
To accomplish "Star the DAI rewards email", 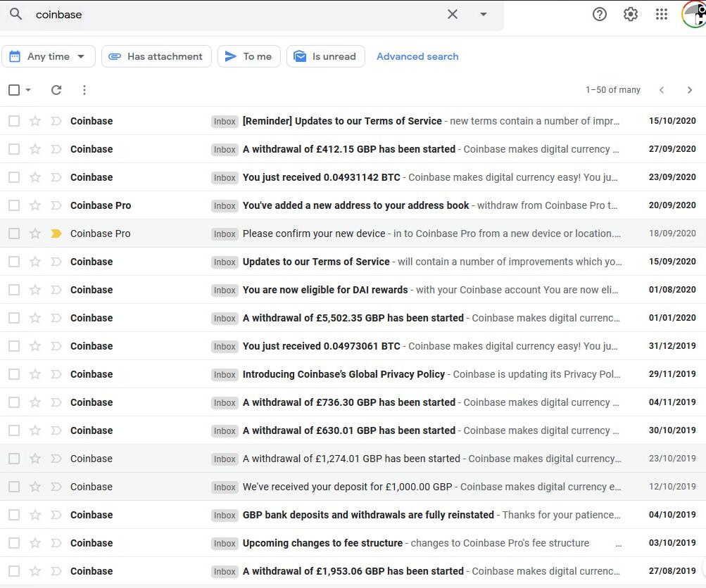I will coord(35,290).
